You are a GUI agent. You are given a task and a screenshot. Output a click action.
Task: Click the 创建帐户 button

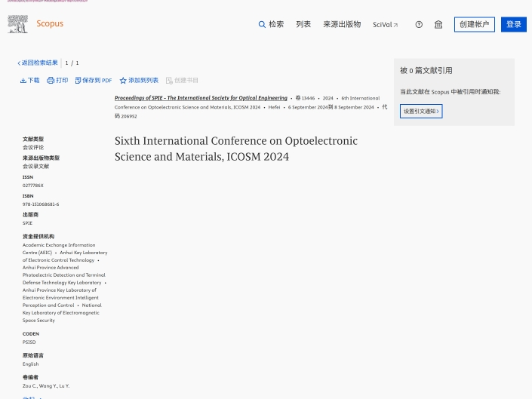click(474, 24)
